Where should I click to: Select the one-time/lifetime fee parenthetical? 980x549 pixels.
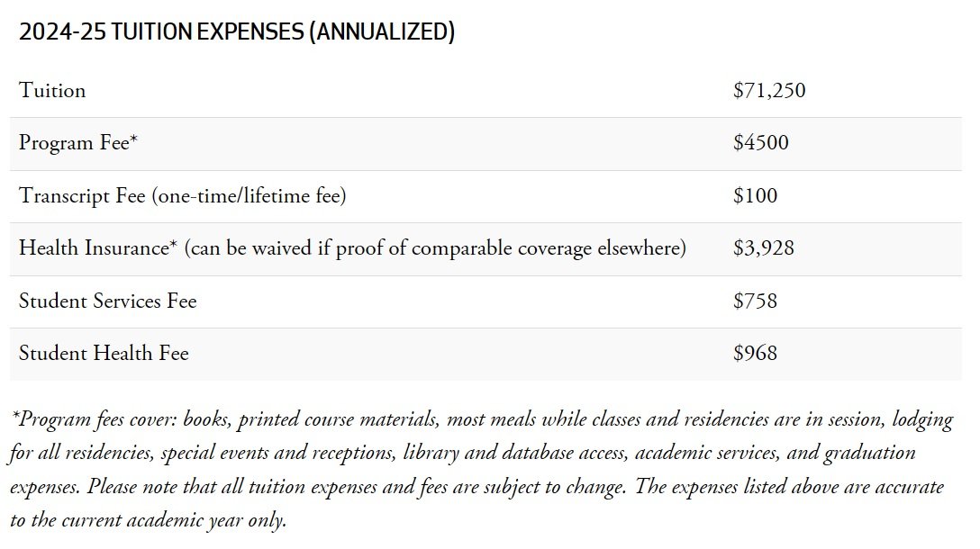tap(249, 195)
